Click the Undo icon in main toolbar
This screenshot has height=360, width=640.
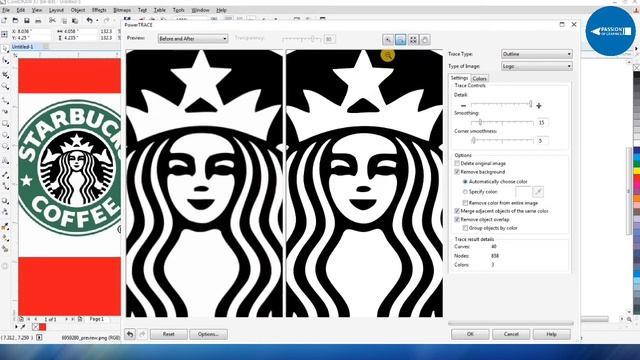89,20
